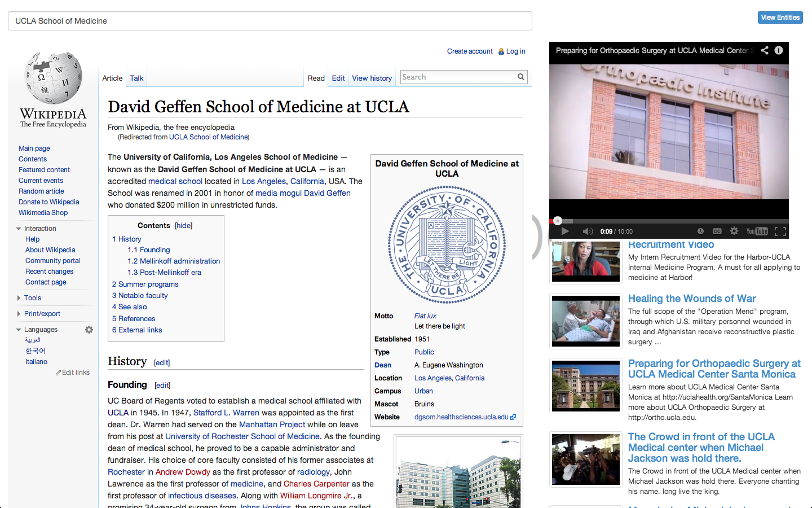812x508 pixels.
Task: Click the Edit links pencil icon
Action: pos(58,373)
